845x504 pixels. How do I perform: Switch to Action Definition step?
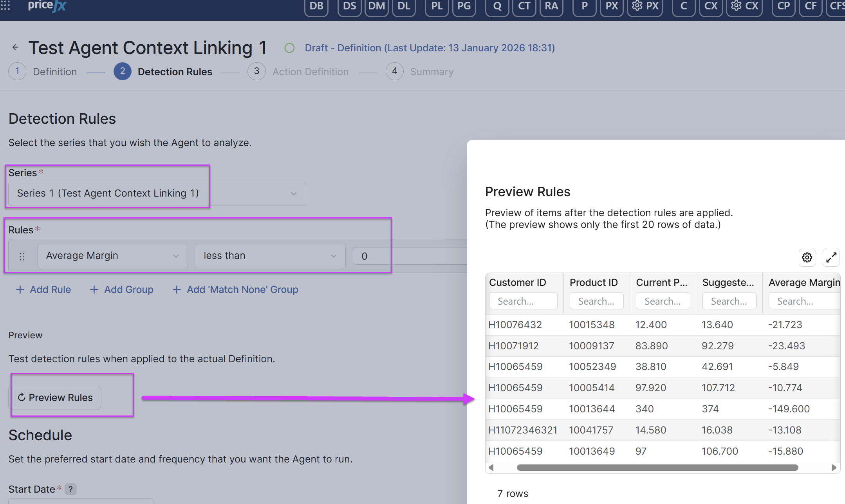pyautogui.click(x=310, y=72)
